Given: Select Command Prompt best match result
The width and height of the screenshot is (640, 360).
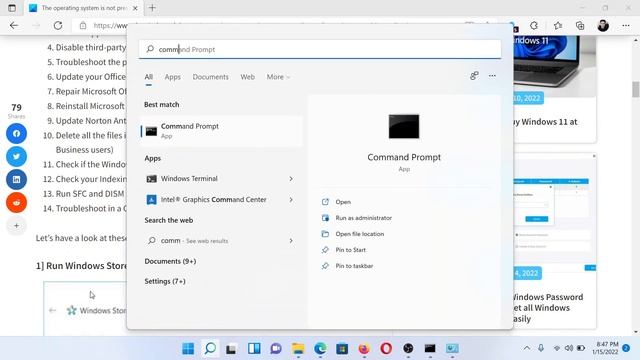Looking at the screenshot, I should pos(221,131).
